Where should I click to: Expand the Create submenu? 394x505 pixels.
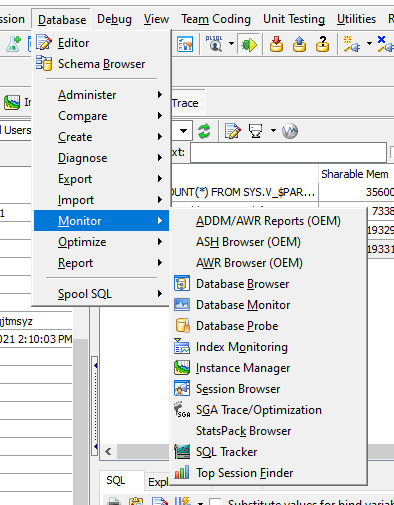101,137
